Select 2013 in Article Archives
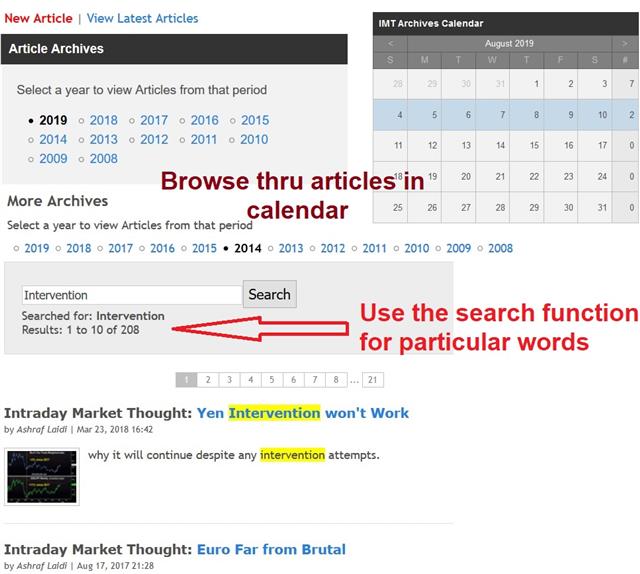The height and width of the screenshot is (574, 640). pos(103,139)
